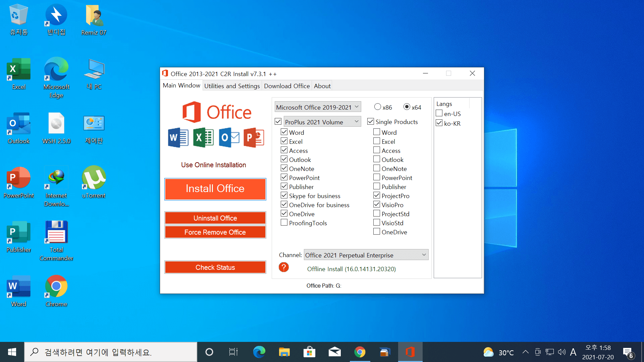
Task: Open Internet Download Manager desktop shortcut
Action: (56, 186)
